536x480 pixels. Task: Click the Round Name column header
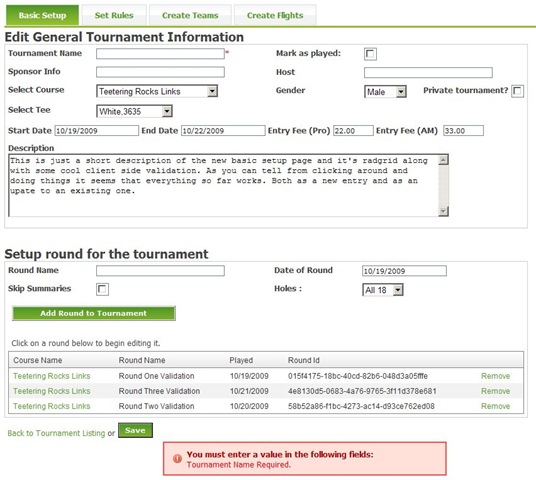[x=142, y=360]
